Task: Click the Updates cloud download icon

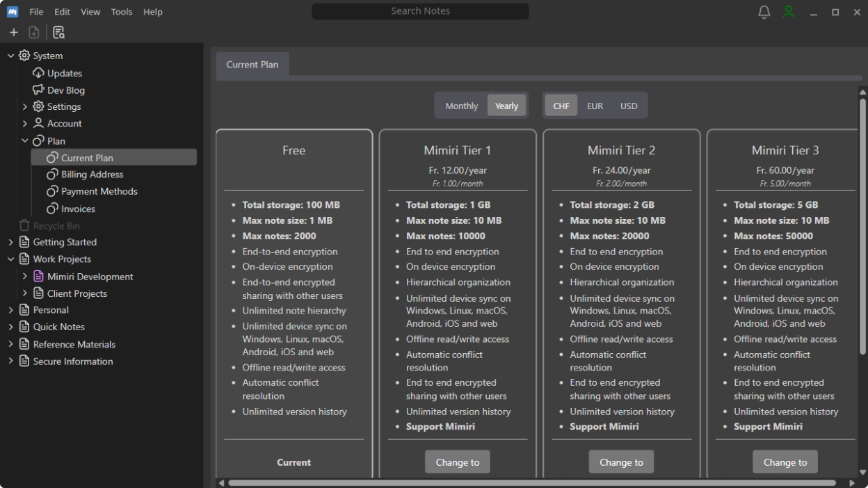Action: click(x=38, y=73)
